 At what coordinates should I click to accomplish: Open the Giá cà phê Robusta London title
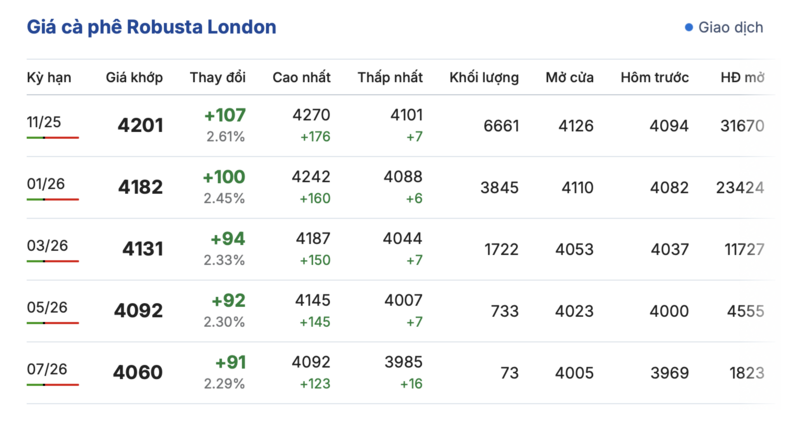(x=152, y=27)
